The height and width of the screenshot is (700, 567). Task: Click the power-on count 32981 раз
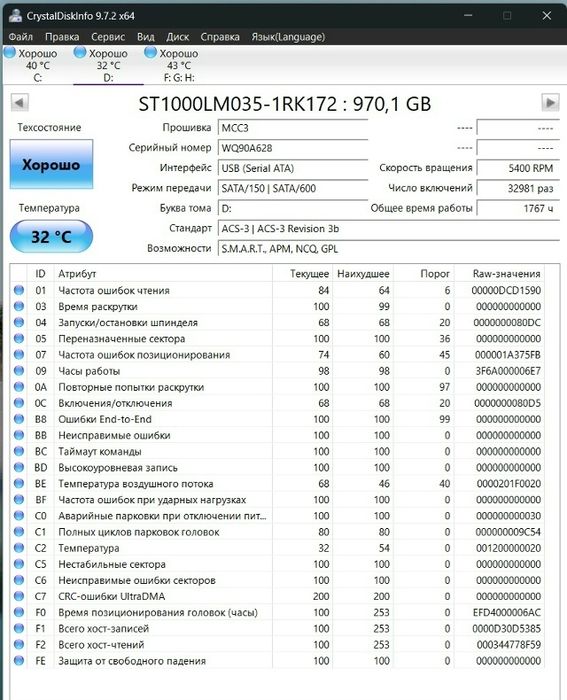point(518,188)
